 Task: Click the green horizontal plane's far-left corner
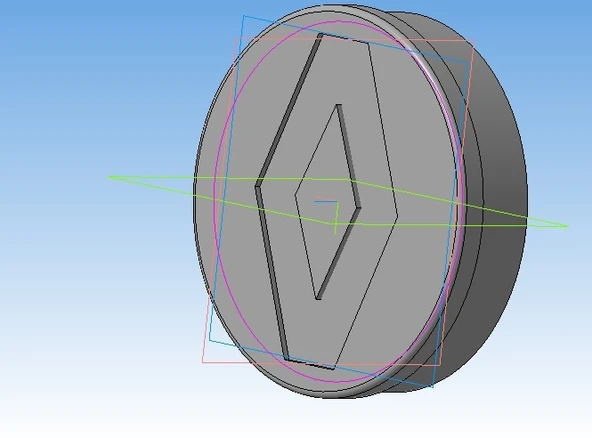click(x=109, y=177)
